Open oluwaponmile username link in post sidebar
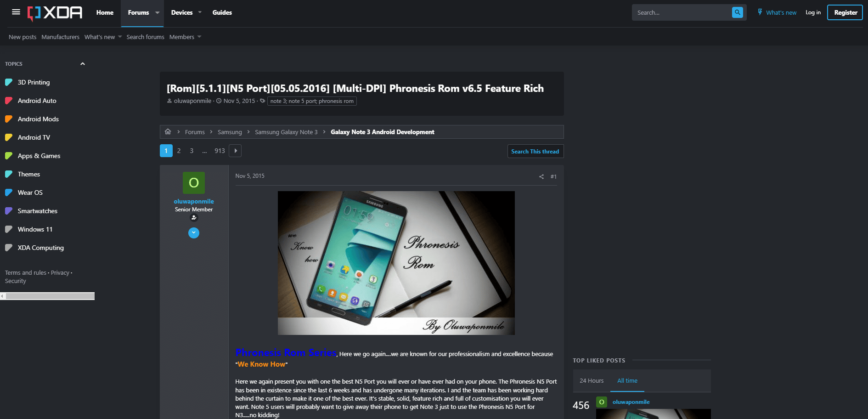Image resolution: width=868 pixels, height=419 pixels. 194,201
